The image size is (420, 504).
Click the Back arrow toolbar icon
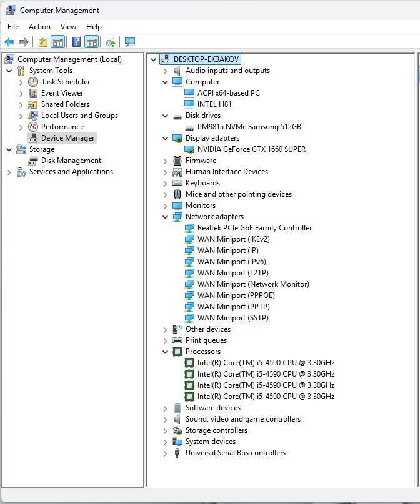click(x=9, y=42)
